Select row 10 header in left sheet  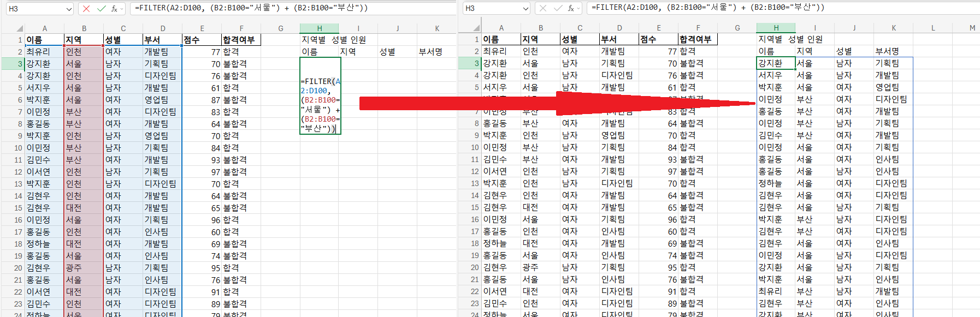click(13, 148)
